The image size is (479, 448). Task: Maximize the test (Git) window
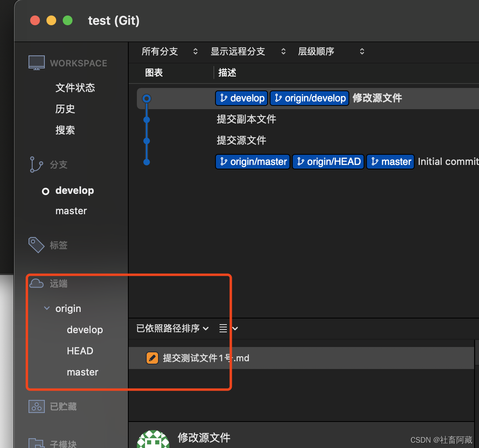click(68, 20)
